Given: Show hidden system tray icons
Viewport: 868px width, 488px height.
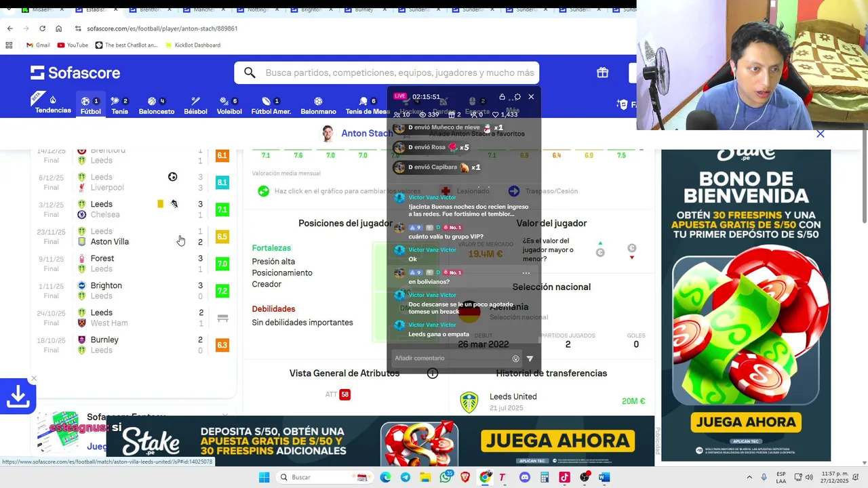Looking at the screenshot, I should tap(749, 477).
